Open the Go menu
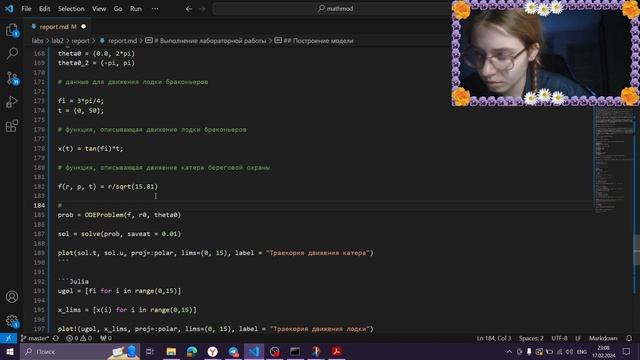This screenshot has width=640, height=360. coord(118,9)
